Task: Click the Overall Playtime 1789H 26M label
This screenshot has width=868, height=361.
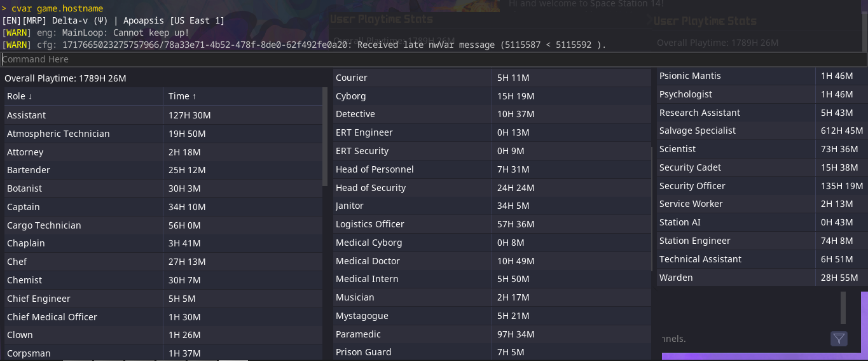Action: 65,78
